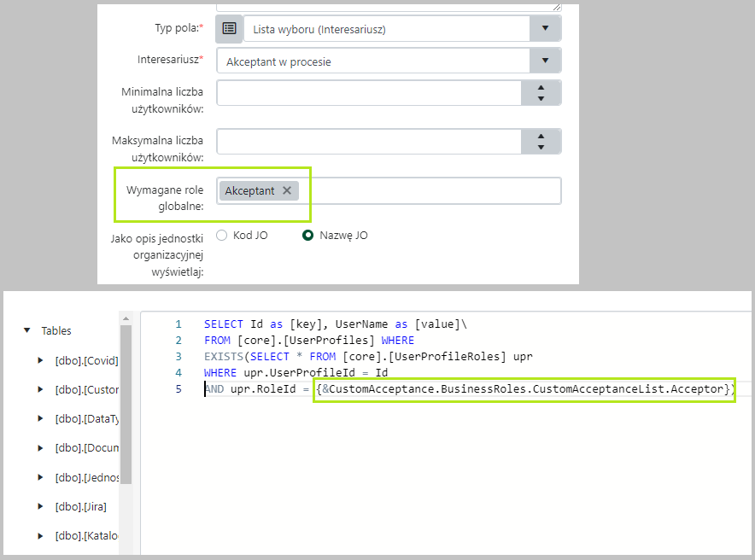755x560 pixels.
Task: Remove the Akceptant role tag
Action: [x=287, y=191]
